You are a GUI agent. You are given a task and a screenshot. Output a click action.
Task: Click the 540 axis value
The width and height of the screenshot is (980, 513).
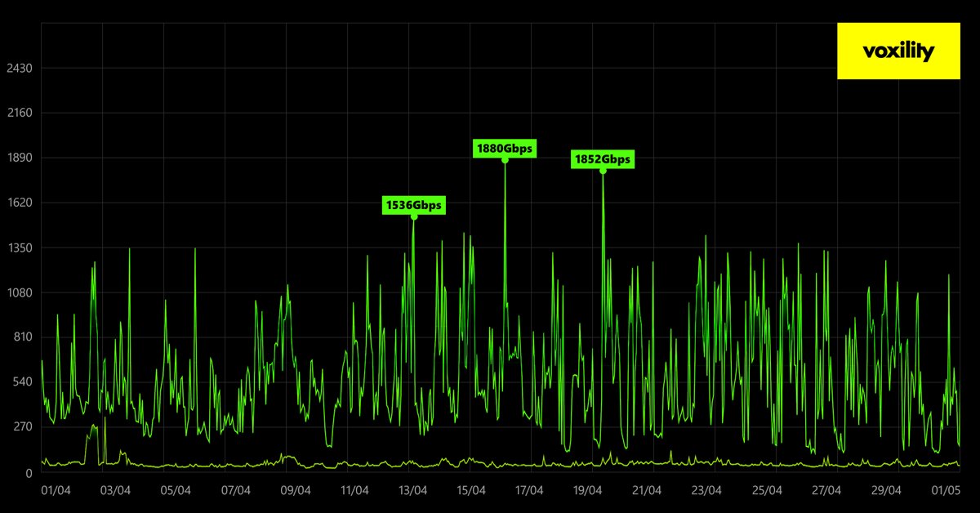click(x=21, y=381)
